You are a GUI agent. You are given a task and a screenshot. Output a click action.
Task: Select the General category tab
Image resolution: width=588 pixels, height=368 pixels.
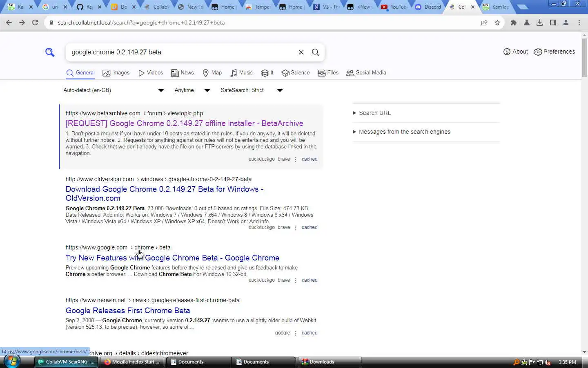tap(80, 73)
